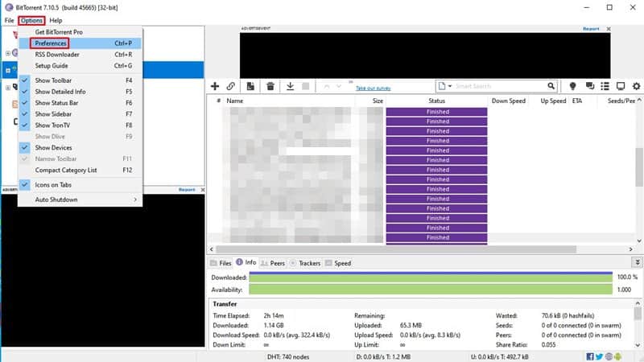Collapse the detailed info pane chevron

pyautogui.click(x=637, y=262)
